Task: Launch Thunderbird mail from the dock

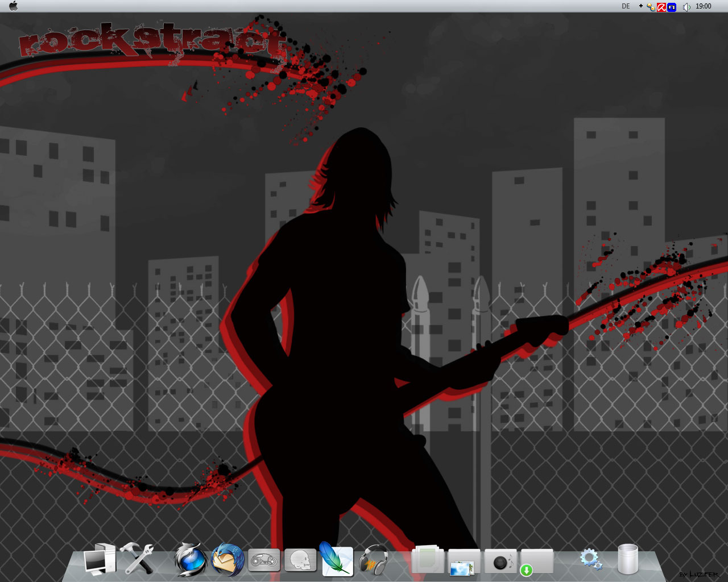Action: [228, 560]
